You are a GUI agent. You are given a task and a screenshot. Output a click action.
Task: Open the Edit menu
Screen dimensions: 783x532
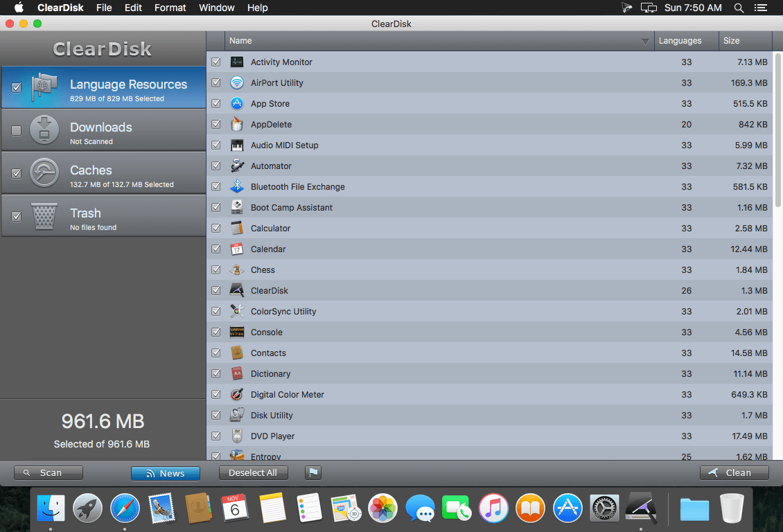click(133, 8)
